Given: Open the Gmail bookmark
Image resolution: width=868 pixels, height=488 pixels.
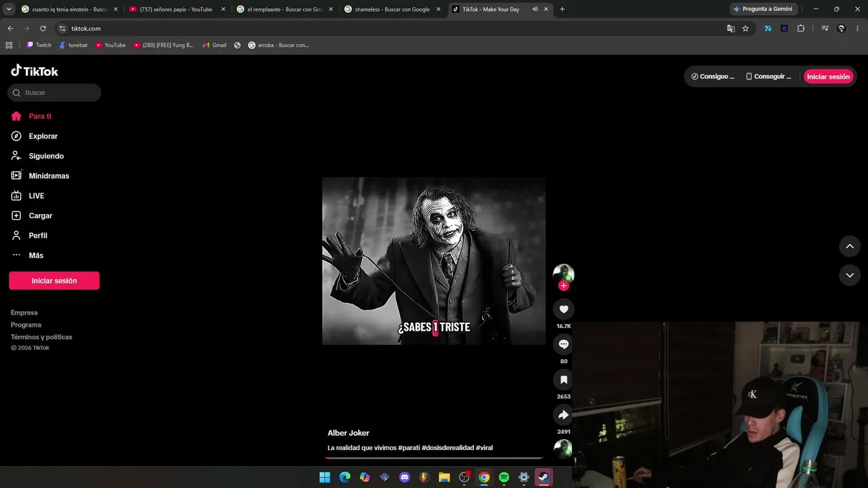Looking at the screenshot, I should 214,45.
